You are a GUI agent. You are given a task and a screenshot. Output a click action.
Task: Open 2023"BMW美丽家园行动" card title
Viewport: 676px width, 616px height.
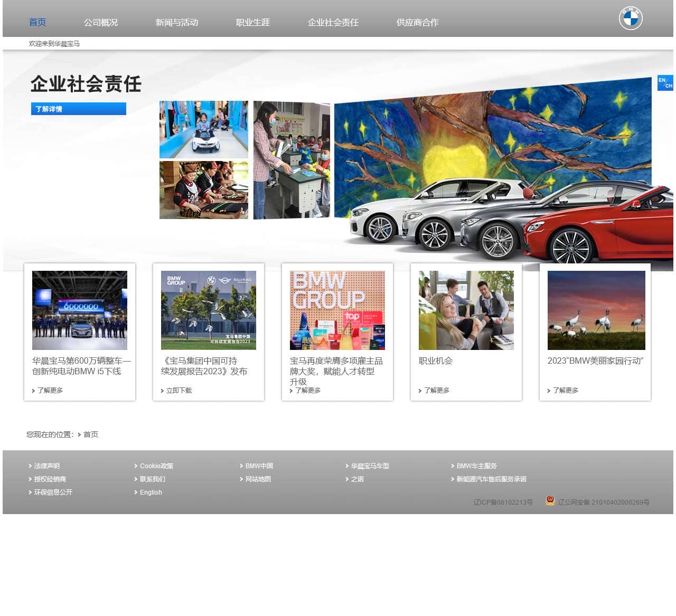point(596,361)
